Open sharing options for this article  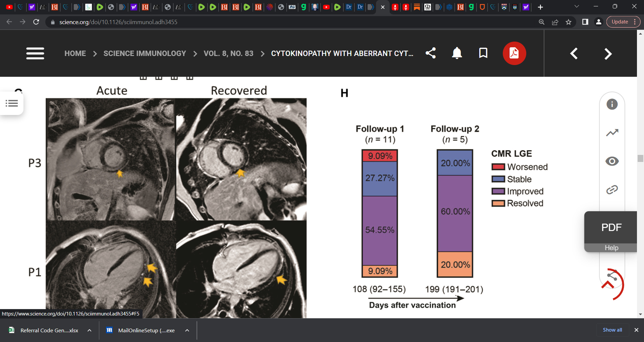coord(431,53)
